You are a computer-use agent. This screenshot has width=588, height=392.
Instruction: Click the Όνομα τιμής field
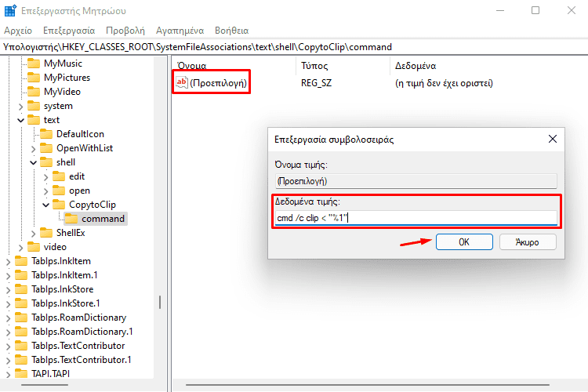click(416, 181)
